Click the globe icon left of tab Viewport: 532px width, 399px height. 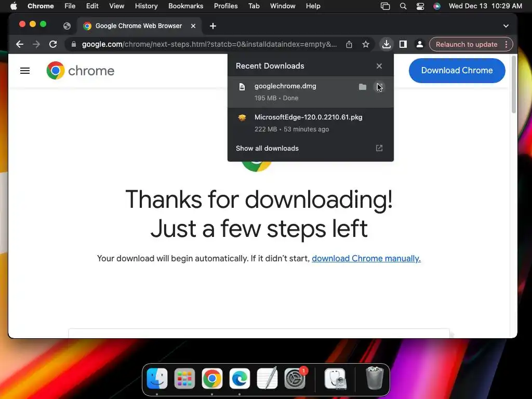click(67, 26)
